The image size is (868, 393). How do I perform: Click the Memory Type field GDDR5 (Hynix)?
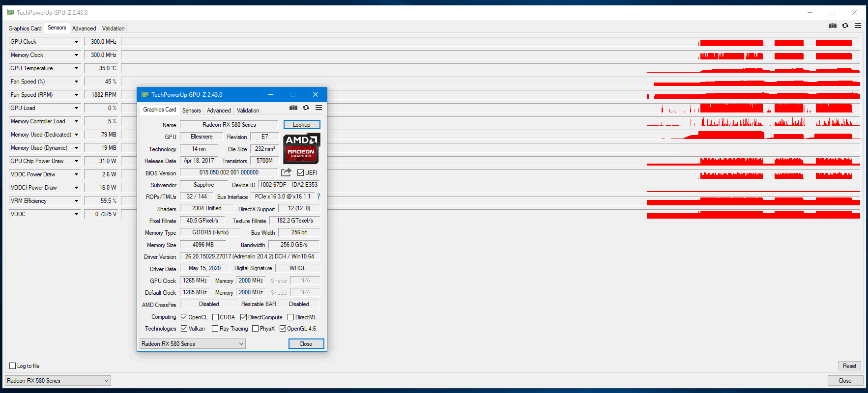pyautogui.click(x=210, y=232)
